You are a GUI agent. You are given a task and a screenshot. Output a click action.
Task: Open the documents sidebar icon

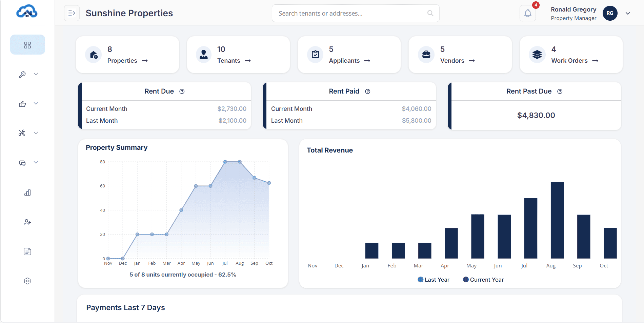coord(27,251)
